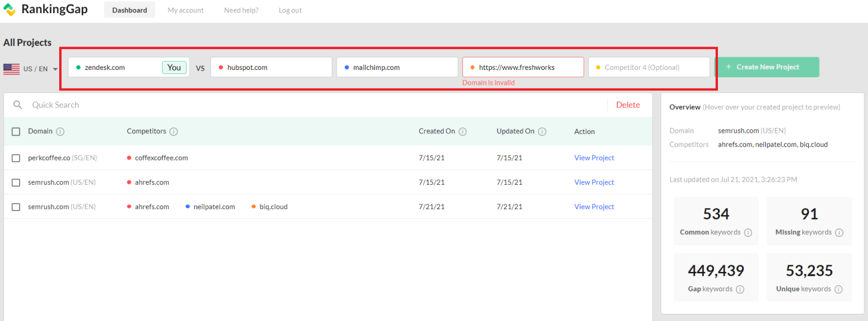View Project for semrush.com created 7/21/21

tap(594, 207)
